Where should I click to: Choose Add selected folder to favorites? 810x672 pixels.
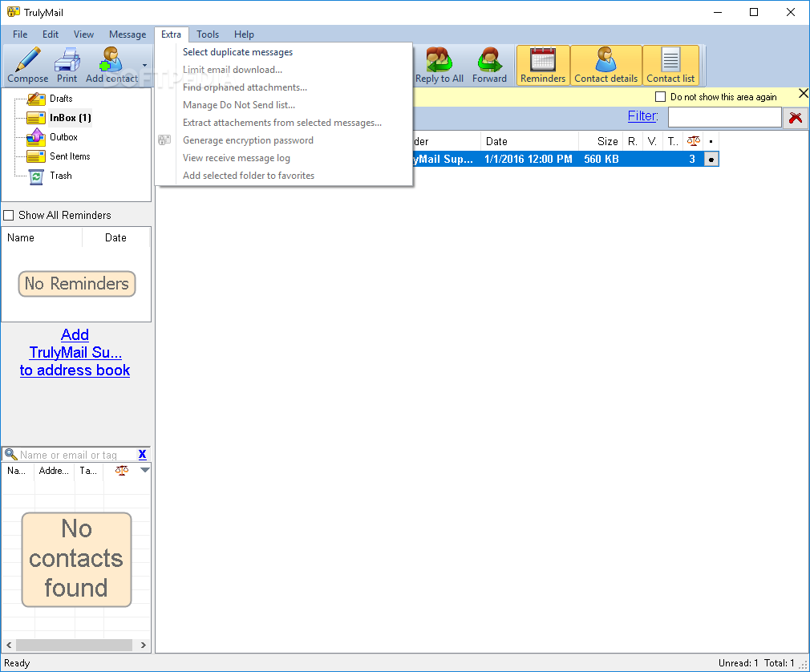(x=284, y=175)
